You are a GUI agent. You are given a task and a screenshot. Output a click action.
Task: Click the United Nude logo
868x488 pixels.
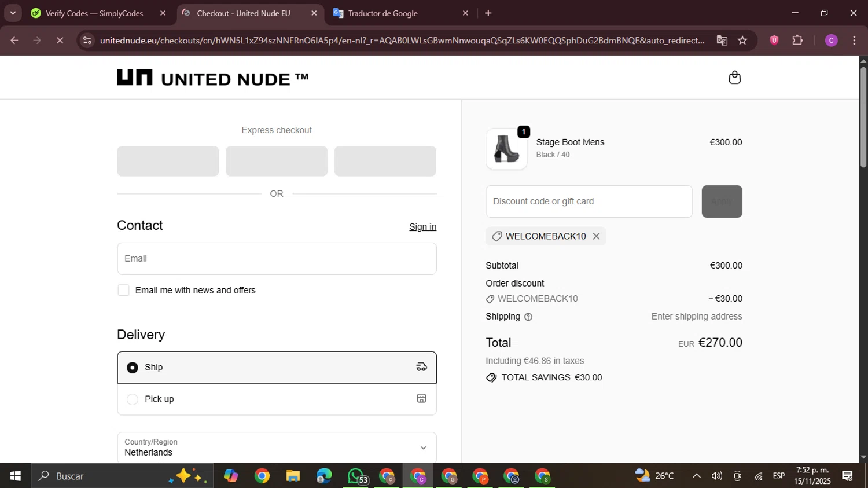point(212,78)
